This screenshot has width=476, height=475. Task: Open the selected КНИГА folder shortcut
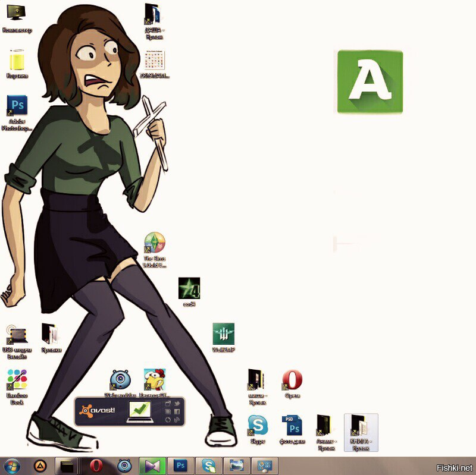point(361,433)
